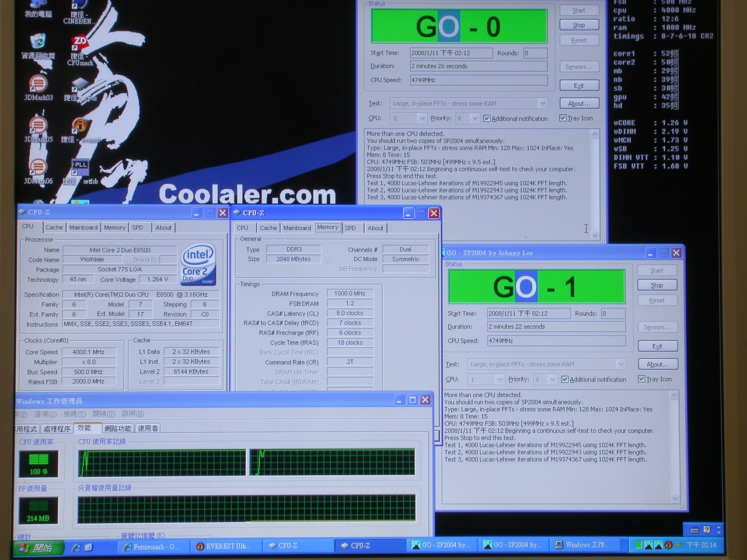Click scroll-down arrow of GO - 0 log
The height and width of the screenshot is (560, 747).
[595, 235]
